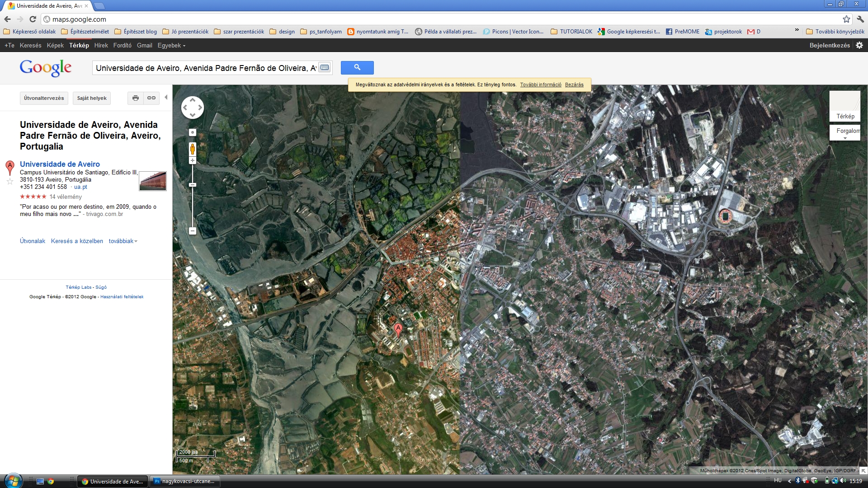Zoom in with the plus button
The width and height of the screenshot is (868, 488).
tap(193, 160)
